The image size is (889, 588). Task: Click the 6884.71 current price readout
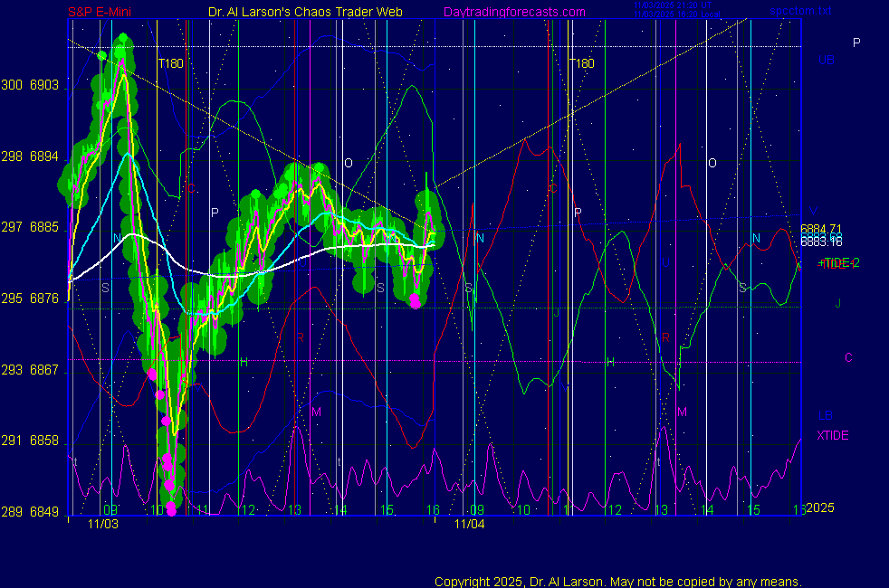pos(821,229)
